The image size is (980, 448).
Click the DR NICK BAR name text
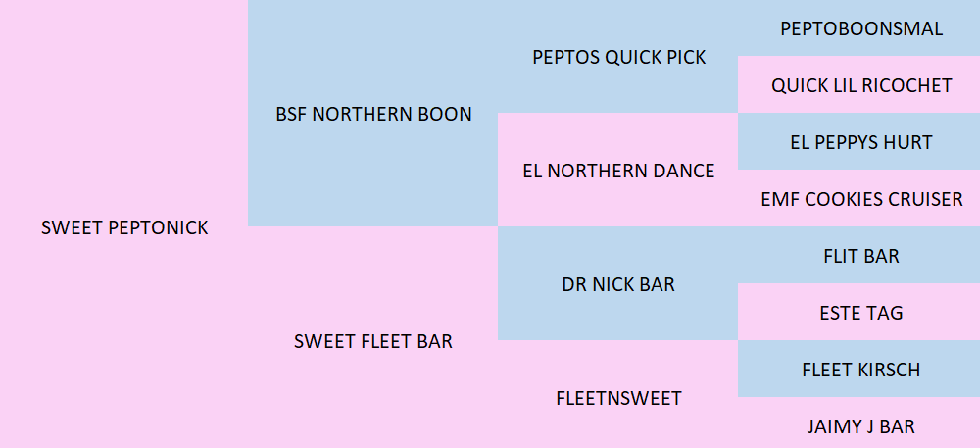pyautogui.click(x=618, y=284)
